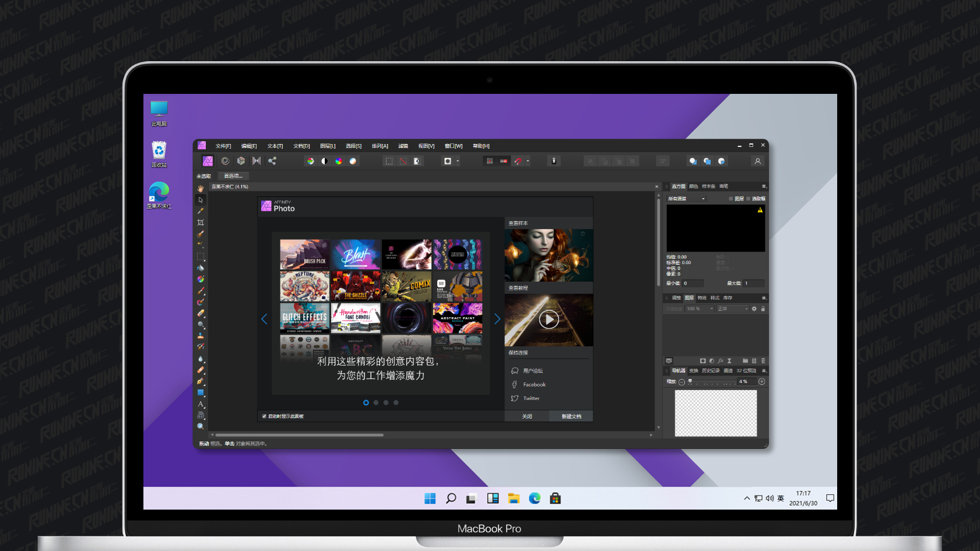
Task: Select the Blur droplet tool
Action: 201,359
